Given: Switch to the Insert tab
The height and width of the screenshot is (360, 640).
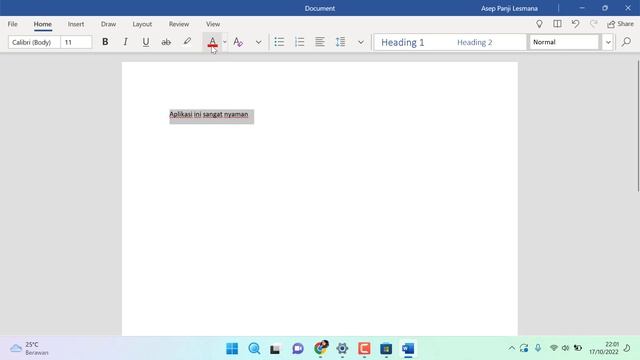Looking at the screenshot, I should point(76,24).
